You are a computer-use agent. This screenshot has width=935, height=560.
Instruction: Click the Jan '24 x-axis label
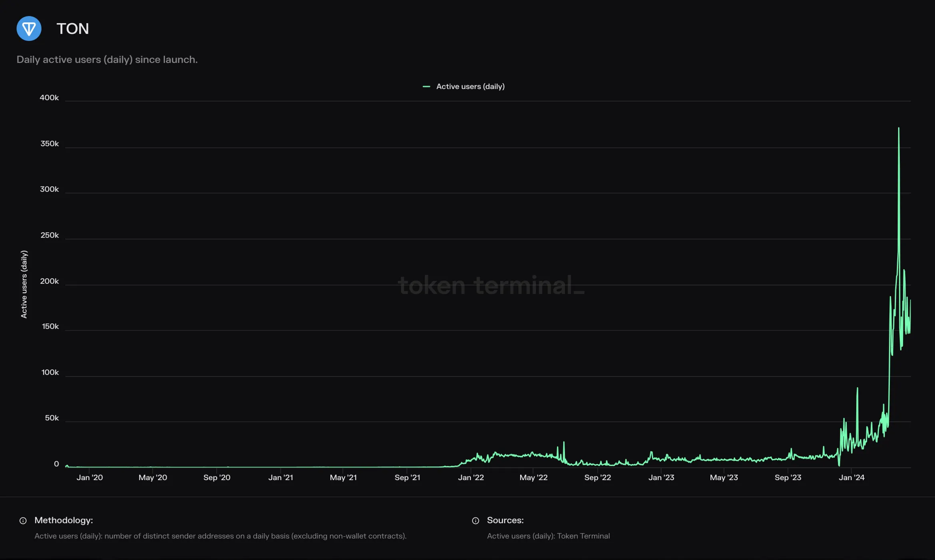[x=851, y=477]
